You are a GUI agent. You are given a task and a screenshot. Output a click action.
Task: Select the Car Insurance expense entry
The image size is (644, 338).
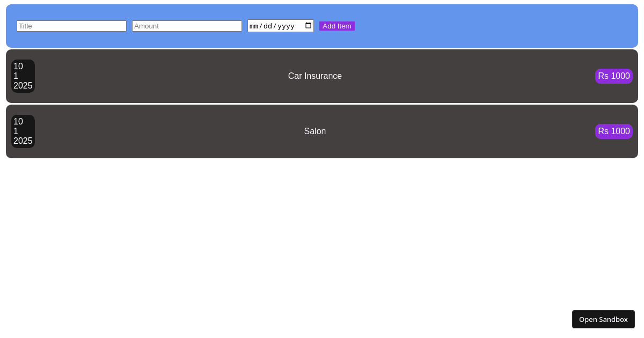[x=321, y=76]
